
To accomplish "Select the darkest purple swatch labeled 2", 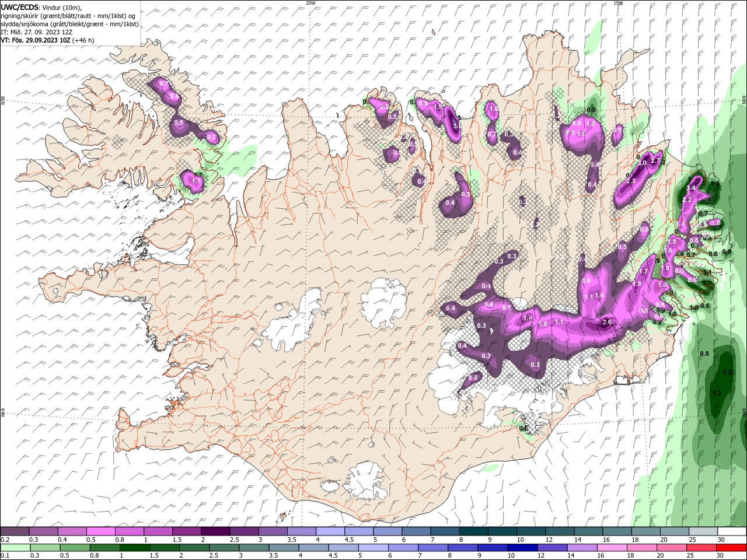I will tap(215, 531).
